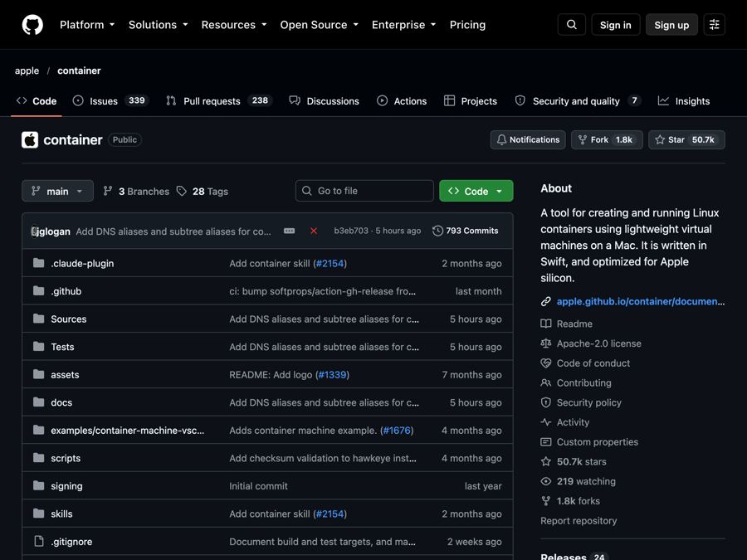Open the Enterprise dropdown menu

point(403,25)
